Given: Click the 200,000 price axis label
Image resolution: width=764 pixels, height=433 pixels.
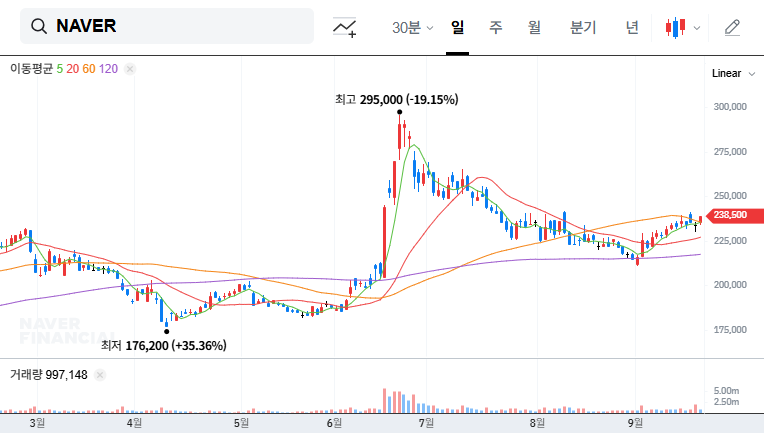Looking at the screenshot, I should (730, 284).
